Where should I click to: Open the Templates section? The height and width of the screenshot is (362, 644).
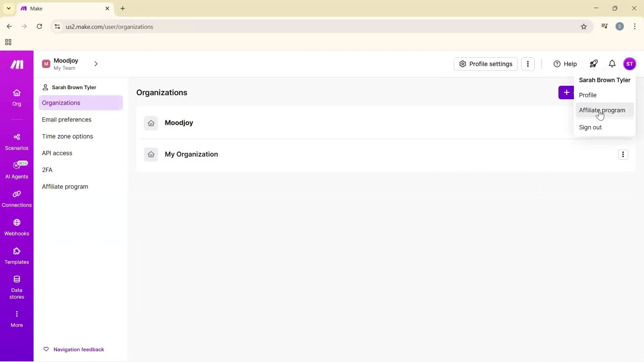[x=17, y=256]
